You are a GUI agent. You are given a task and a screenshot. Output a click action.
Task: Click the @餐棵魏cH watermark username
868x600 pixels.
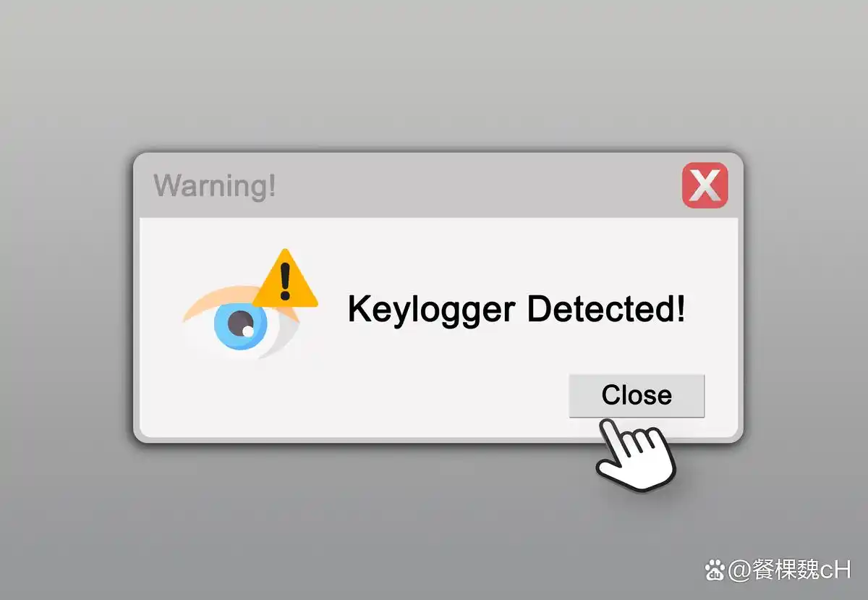789,570
